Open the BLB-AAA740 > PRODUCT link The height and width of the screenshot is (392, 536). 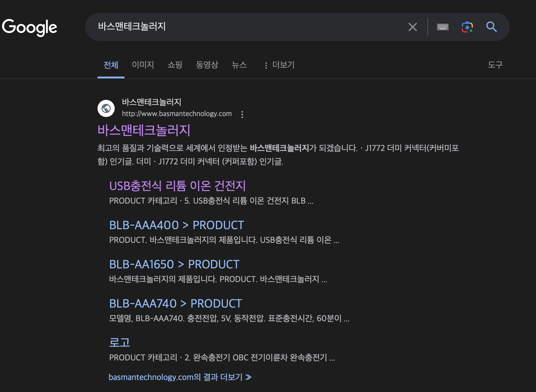pos(175,303)
